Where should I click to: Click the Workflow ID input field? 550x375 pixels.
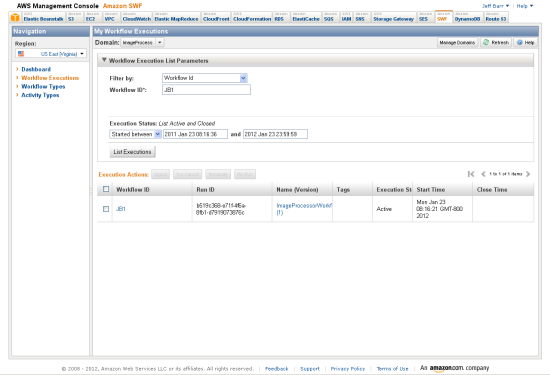(206, 90)
